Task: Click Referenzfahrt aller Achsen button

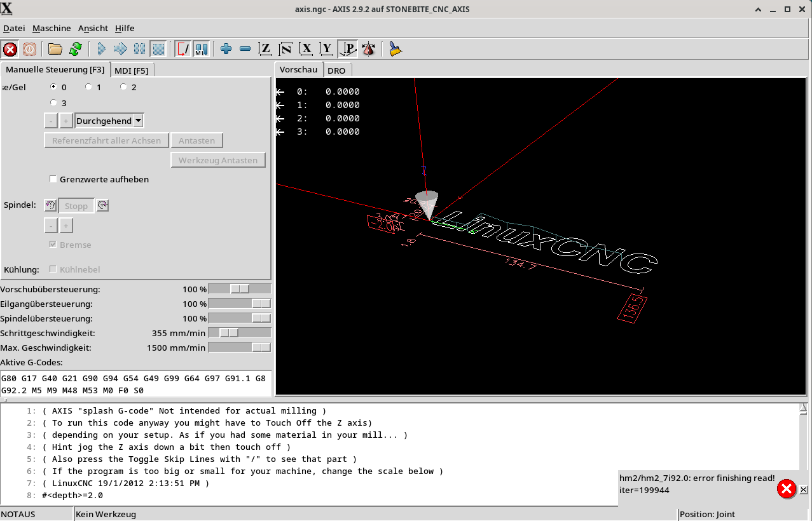Action: 107,140
